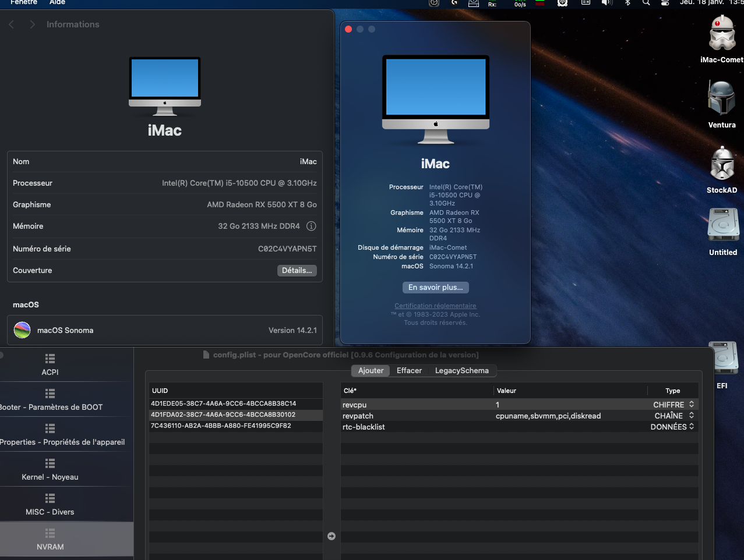Switch to the LegacySchema tab

461,371
